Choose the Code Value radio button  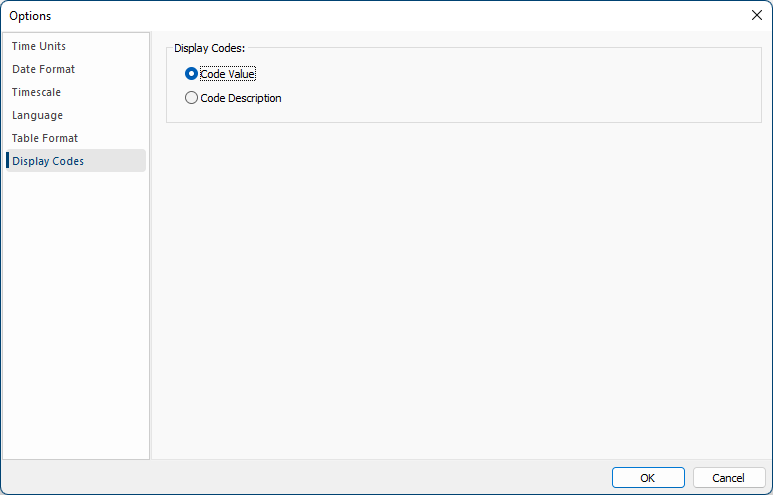click(191, 74)
